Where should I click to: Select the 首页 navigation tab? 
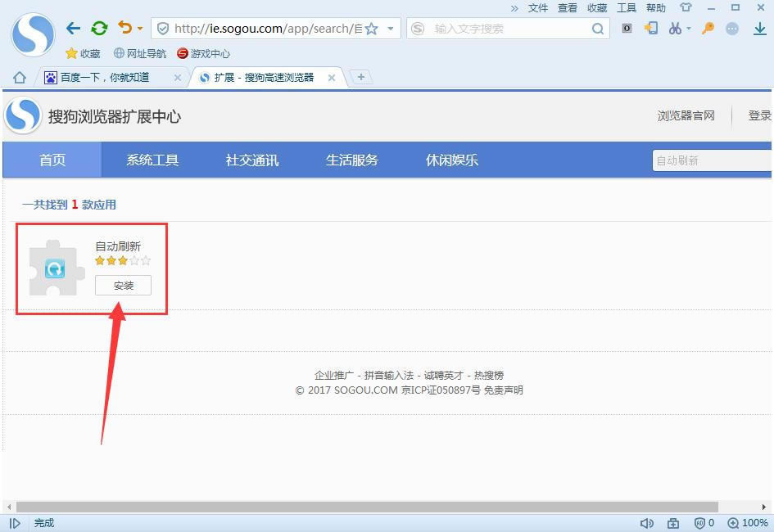(x=52, y=160)
